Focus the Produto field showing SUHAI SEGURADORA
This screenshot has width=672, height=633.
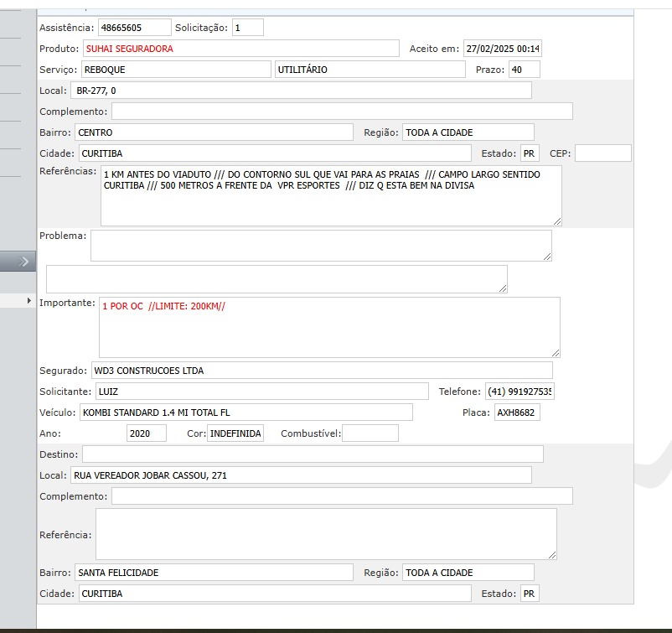pos(240,49)
